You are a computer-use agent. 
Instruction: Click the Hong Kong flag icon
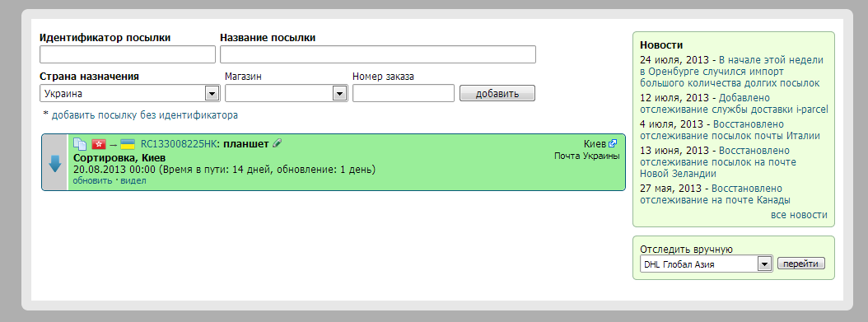pos(99,144)
